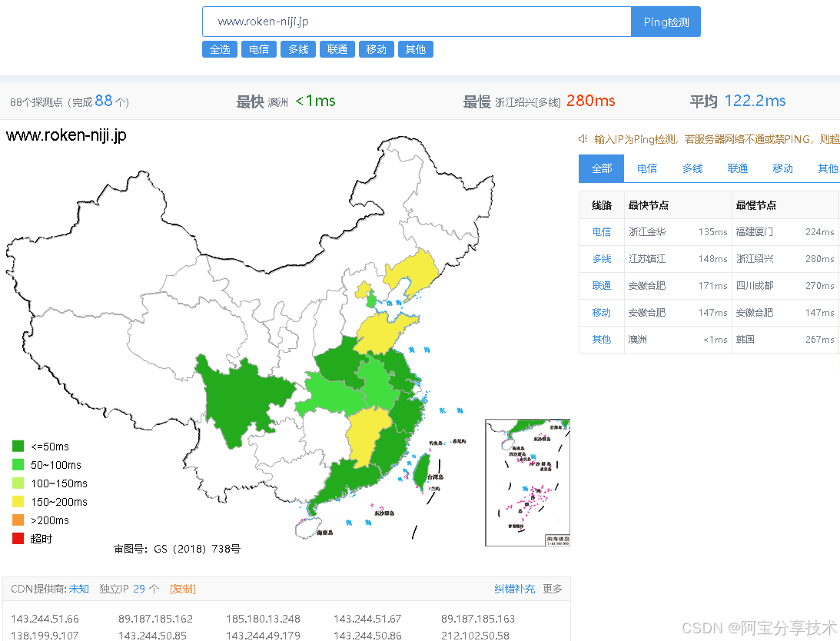Open the 其他 link in the table
840x641 pixels.
point(602,339)
